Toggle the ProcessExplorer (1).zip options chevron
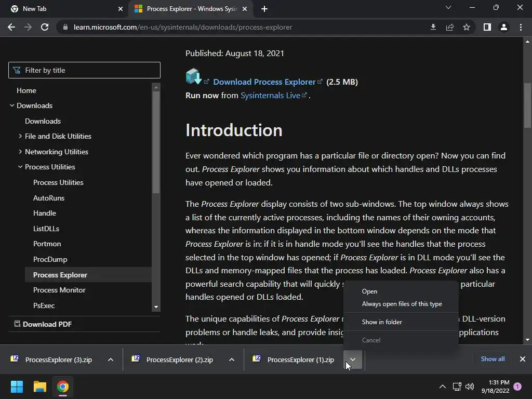 (353, 360)
